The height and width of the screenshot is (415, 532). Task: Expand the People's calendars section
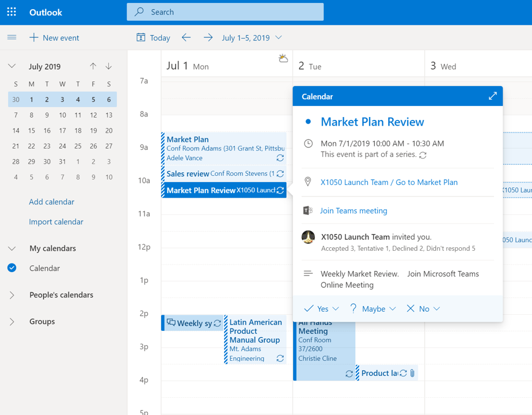(12, 295)
